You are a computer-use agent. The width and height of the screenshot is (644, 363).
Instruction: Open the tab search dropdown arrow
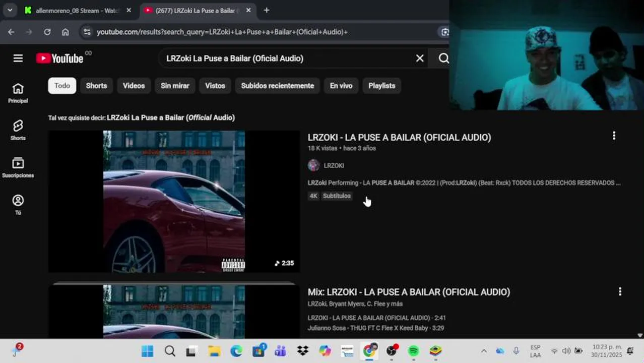coord(10,10)
